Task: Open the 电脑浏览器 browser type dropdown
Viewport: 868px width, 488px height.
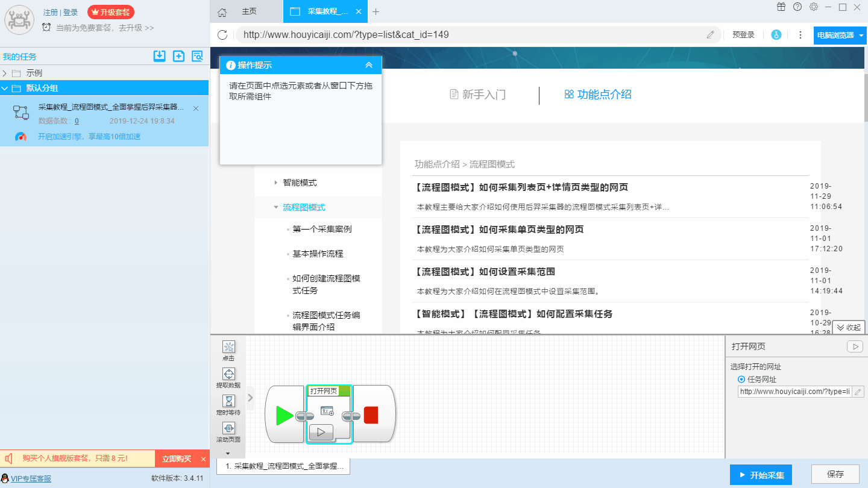Action: coord(840,35)
